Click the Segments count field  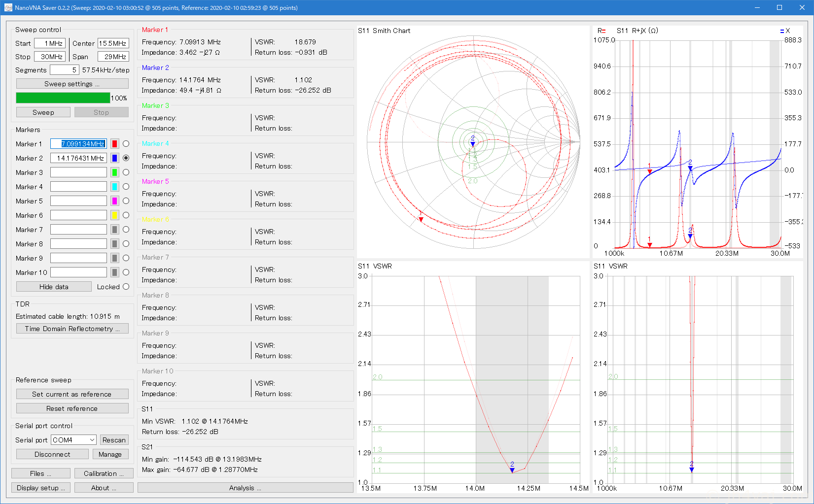64,70
